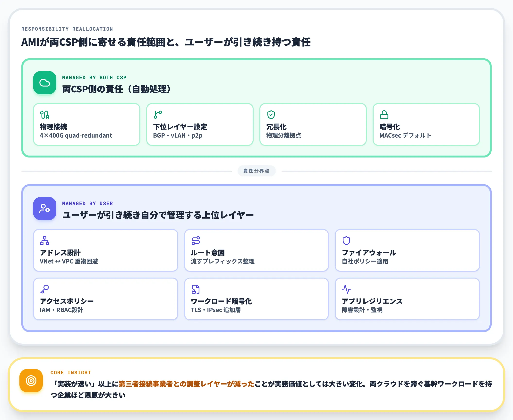Click the RESPONSIBILITY REALLOCATION label
The height and width of the screenshot is (420, 513).
click(x=67, y=29)
